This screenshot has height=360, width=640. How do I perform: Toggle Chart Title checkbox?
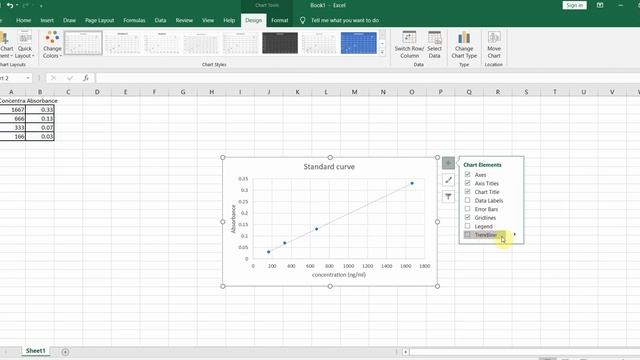(x=467, y=191)
